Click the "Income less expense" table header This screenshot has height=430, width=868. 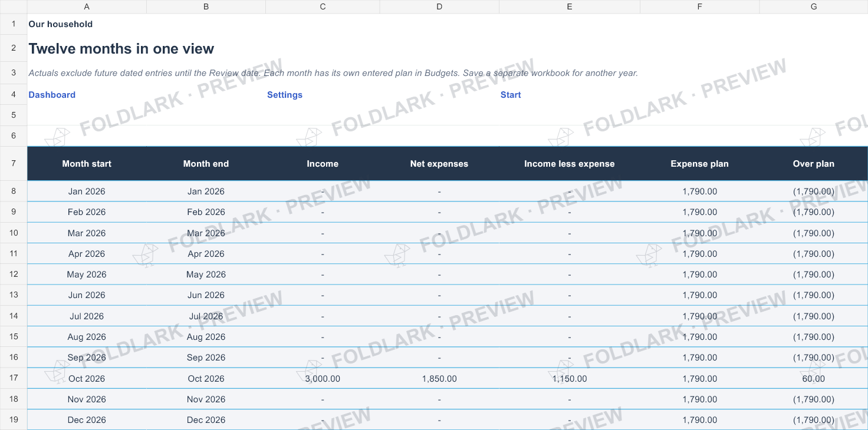tap(570, 164)
